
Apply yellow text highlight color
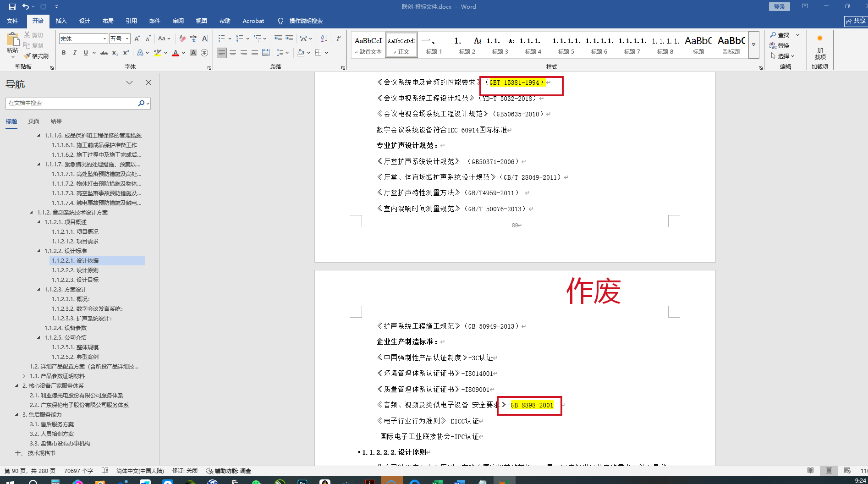pyautogui.click(x=158, y=53)
